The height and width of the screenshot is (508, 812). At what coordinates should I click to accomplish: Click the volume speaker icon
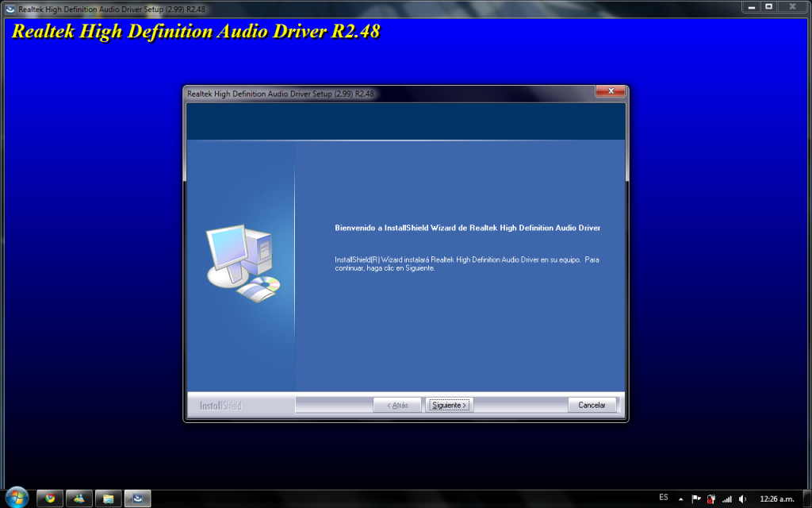pyautogui.click(x=742, y=498)
